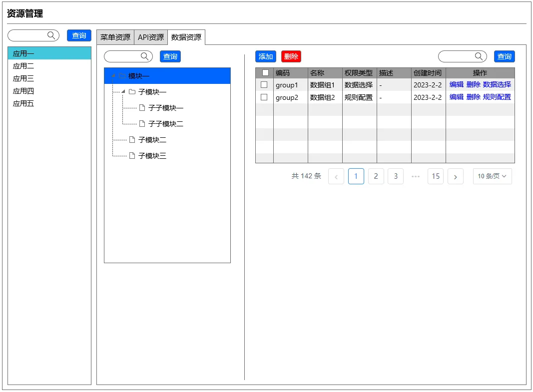Collapse the 模块一 tree node arrow
The image size is (533, 392).
click(113, 75)
